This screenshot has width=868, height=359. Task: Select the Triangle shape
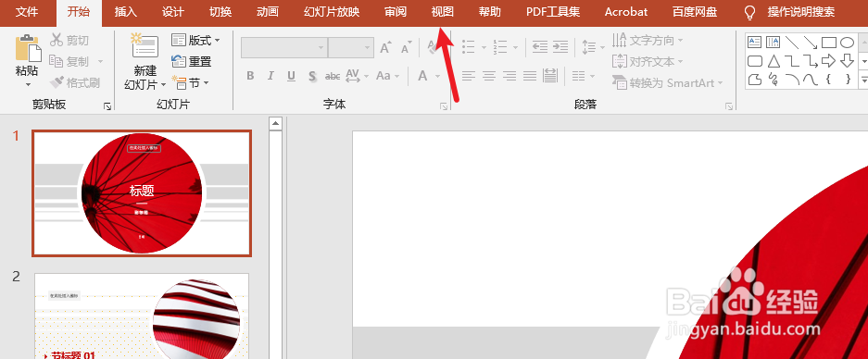tap(774, 60)
